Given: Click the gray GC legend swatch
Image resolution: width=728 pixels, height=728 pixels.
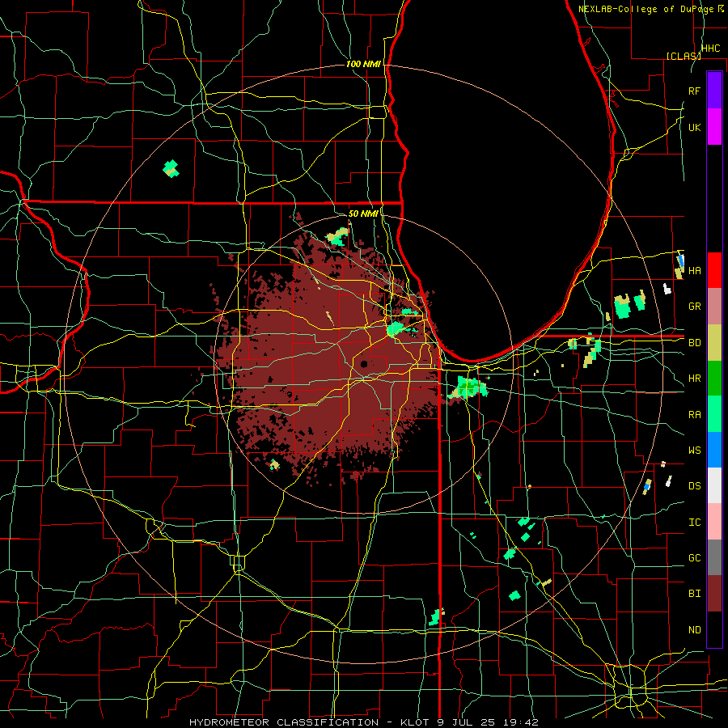Looking at the screenshot, I should point(714,557).
